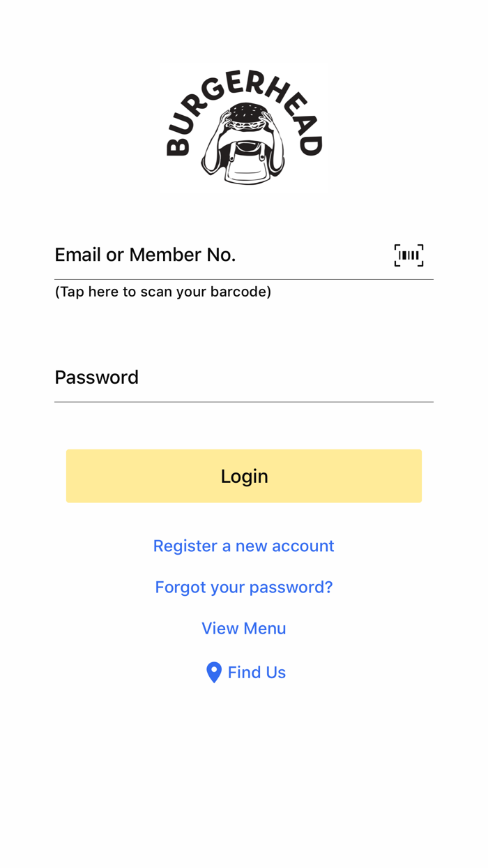
Task: Open the View Menu link
Action: coord(244,628)
